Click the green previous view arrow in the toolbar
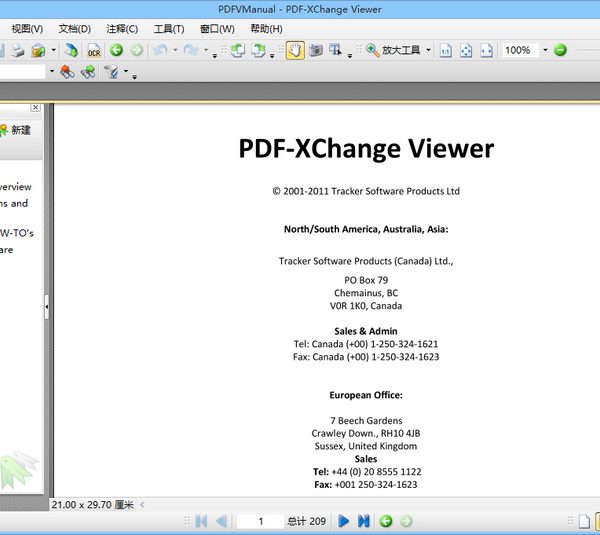Image resolution: width=600 pixels, height=535 pixels. [116, 50]
